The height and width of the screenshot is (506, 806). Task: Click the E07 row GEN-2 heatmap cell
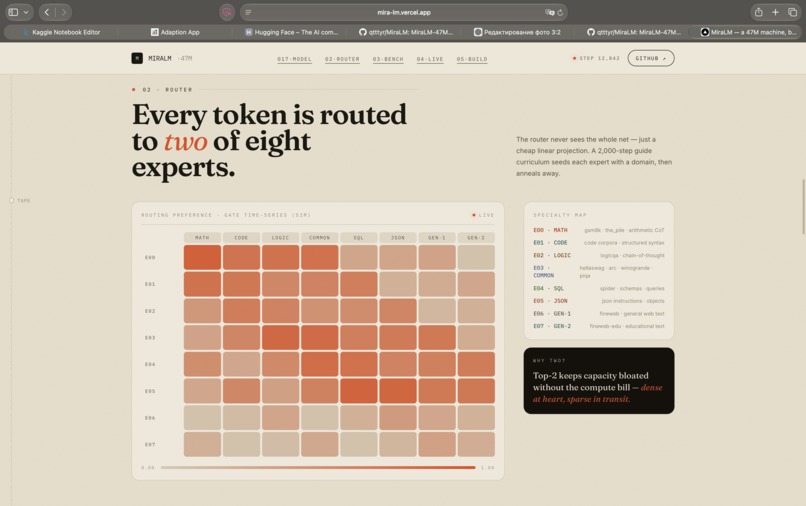point(476,444)
